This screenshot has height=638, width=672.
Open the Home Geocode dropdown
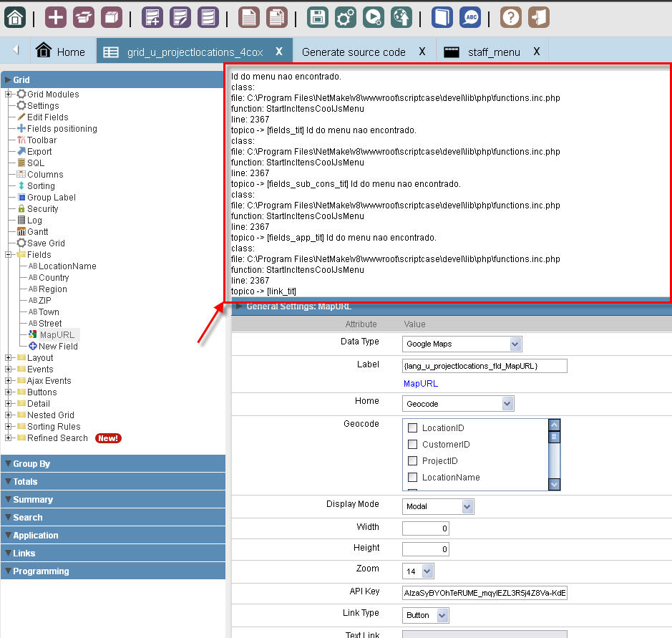(x=458, y=403)
